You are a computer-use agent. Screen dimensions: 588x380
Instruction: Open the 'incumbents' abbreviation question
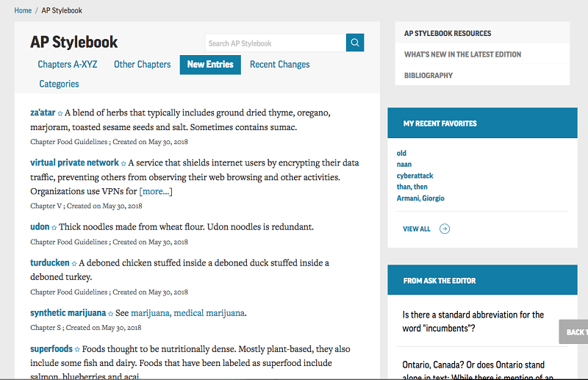(x=473, y=321)
